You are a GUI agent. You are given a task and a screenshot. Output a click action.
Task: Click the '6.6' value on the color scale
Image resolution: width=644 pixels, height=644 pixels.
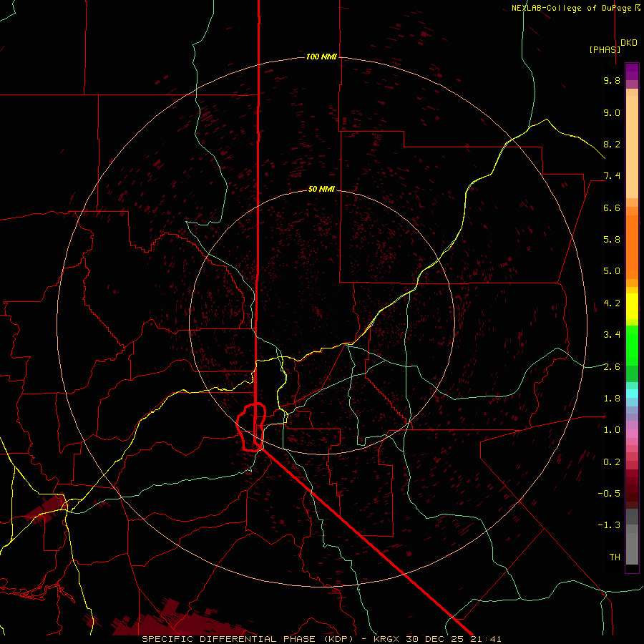tap(612, 208)
